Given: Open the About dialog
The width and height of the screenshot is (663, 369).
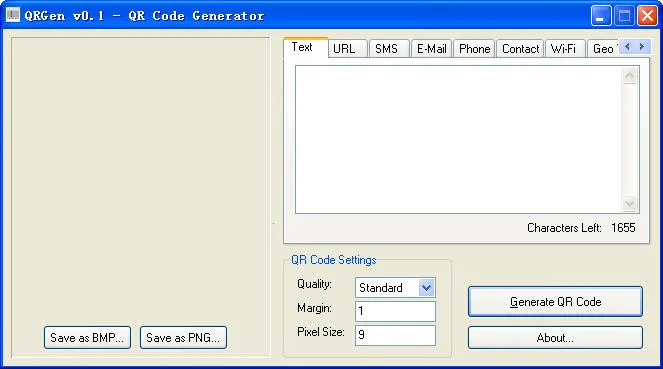Looking at the screenshot, I should point(555,338).
